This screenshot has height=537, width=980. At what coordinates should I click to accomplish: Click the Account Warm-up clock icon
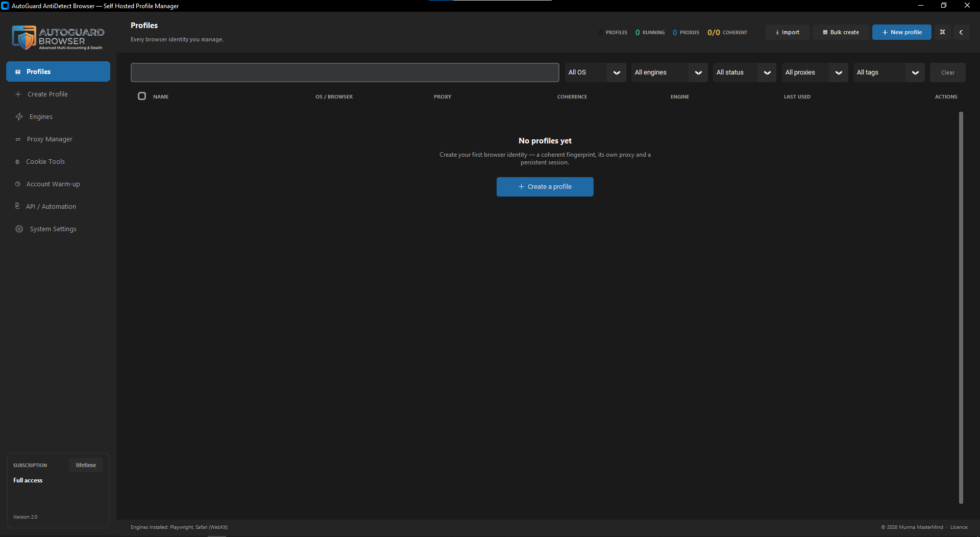[x=18, y=184]
